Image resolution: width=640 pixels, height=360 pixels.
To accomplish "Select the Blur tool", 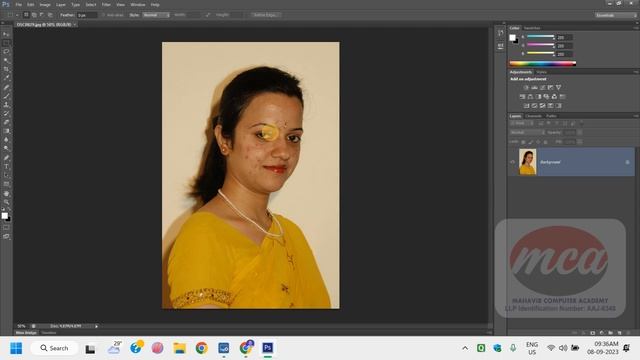I will [x=6, y=140].
